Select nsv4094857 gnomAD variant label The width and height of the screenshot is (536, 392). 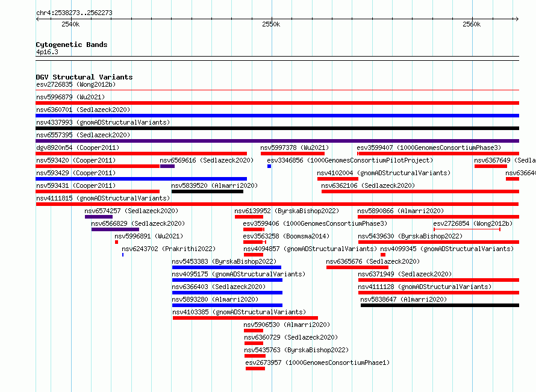click(x=310, y=249)
